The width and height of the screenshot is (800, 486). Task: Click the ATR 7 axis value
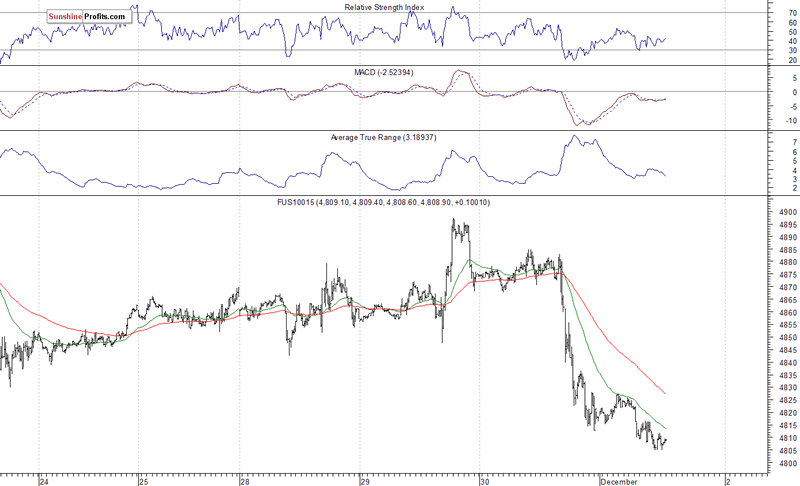[794, 142]
